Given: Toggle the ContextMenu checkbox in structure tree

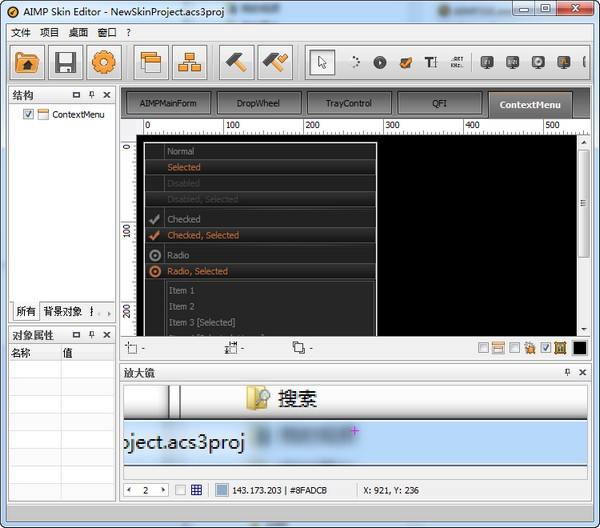Looking at the screenshot, I should (x=28, y=114).
